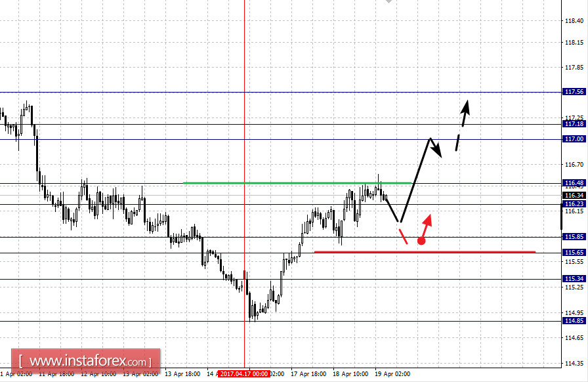Screen dimensions: 588x382
Task: Click the 116.70 price scale value
Action: coord(574,164)
